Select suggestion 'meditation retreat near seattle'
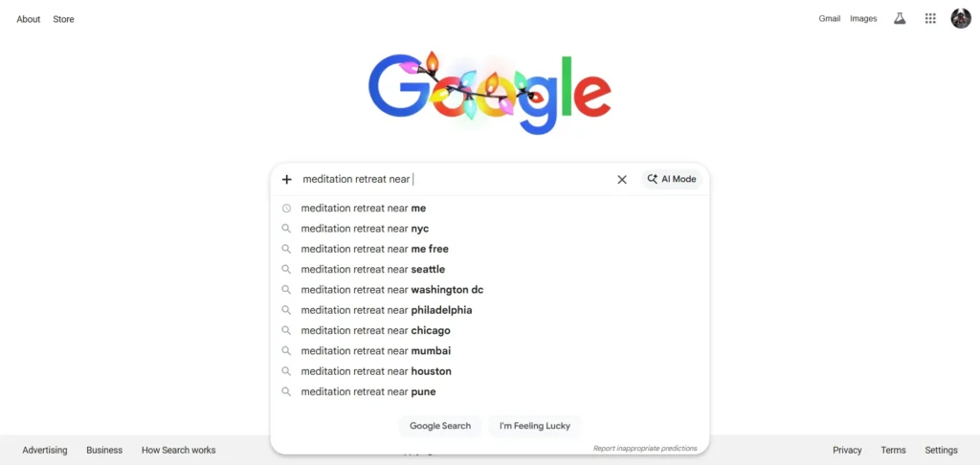This screenshot has height=465, width=980. click(372, 270)
